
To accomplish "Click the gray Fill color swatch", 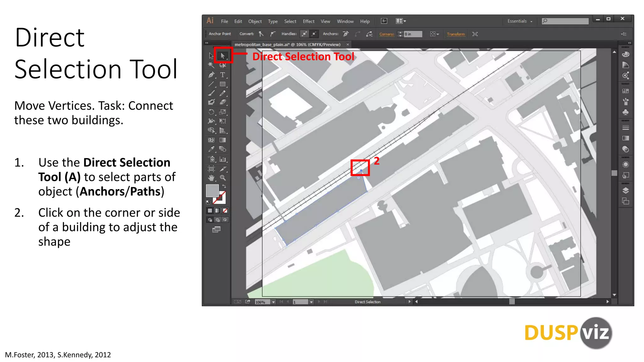I will tap(212, 190).
